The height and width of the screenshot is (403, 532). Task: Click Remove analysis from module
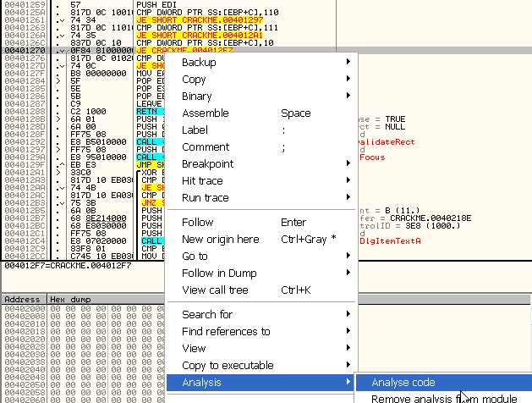[443, 398]
